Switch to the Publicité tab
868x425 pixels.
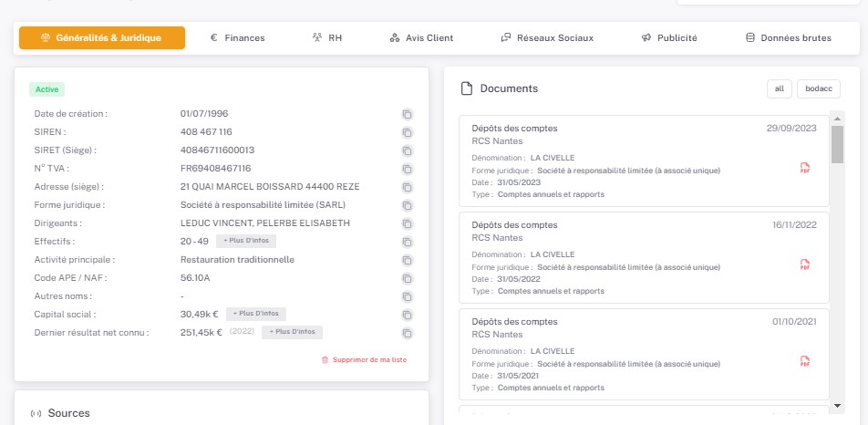[669, 38]
